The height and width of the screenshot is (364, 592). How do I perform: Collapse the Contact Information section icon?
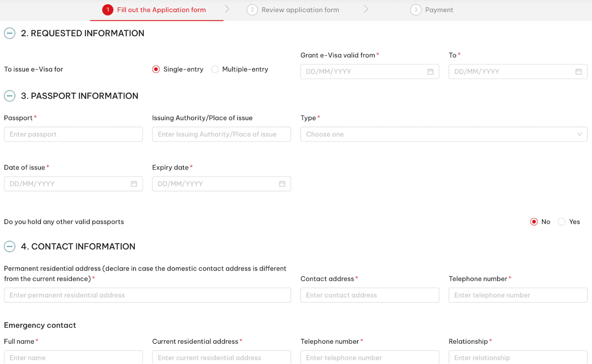pyautogui.click(x=10, y=247)
